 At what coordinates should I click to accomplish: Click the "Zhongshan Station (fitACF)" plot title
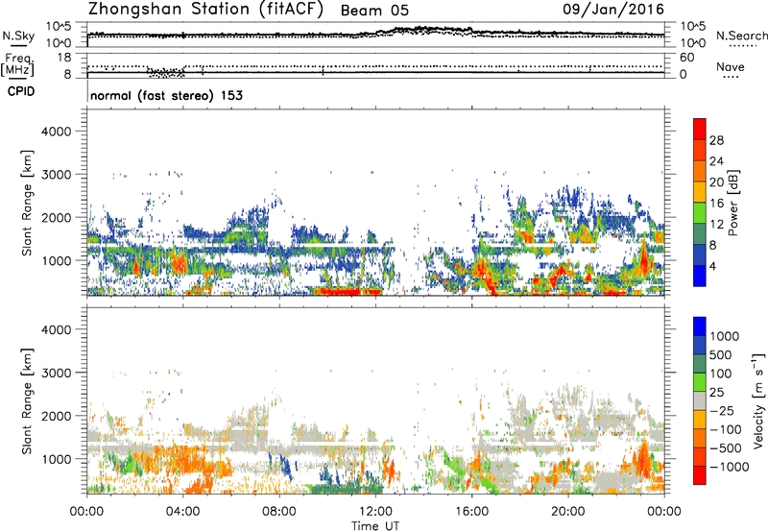[x=205, y=9]
